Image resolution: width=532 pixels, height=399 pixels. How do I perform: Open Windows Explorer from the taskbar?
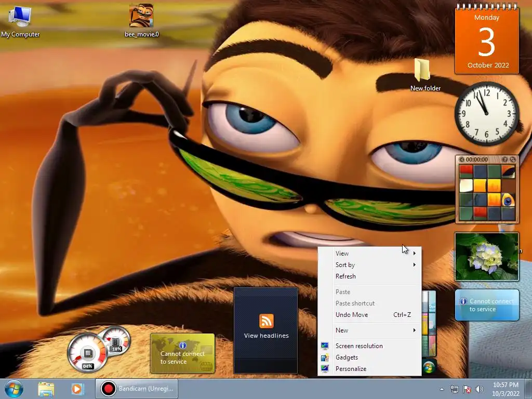tap(46, 389)
